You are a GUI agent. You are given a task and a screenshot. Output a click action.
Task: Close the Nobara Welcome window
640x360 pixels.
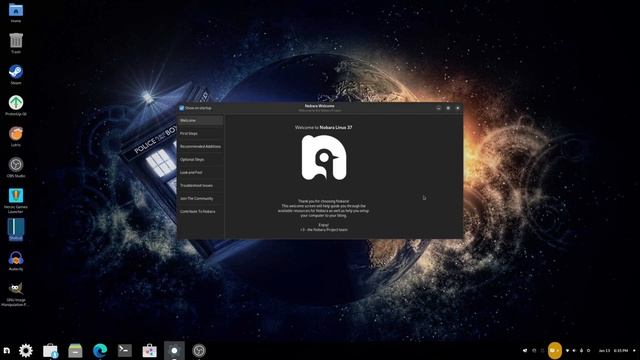click(458, 108)
